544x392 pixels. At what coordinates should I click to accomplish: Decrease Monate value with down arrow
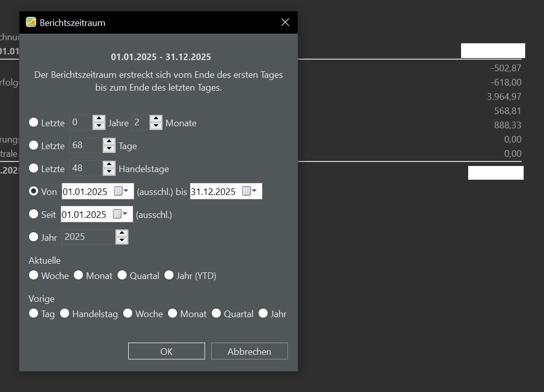click(156, 126)
